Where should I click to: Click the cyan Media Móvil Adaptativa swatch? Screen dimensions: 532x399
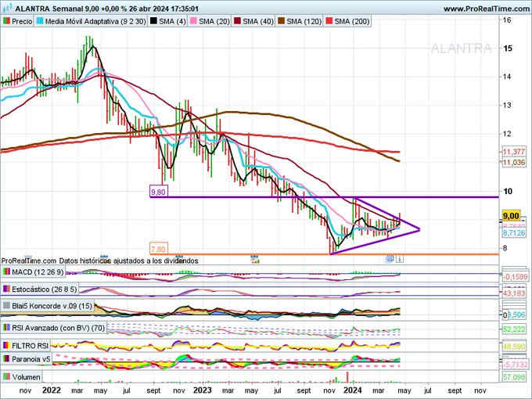pyautogui.click(x=40, y=21)
